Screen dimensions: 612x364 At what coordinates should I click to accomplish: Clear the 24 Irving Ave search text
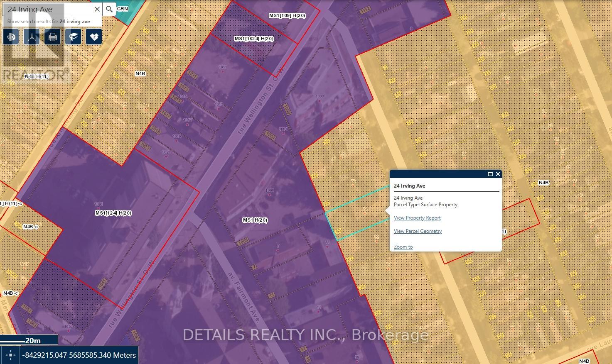point(97,9)
